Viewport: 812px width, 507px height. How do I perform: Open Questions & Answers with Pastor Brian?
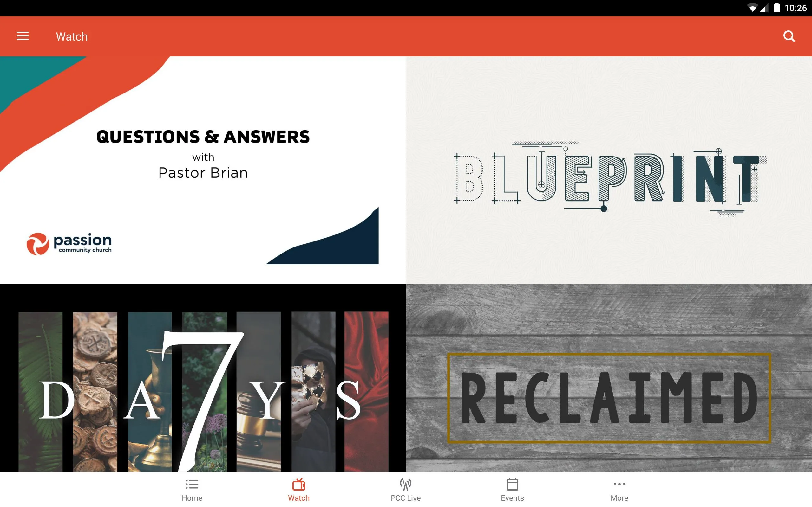203,170
